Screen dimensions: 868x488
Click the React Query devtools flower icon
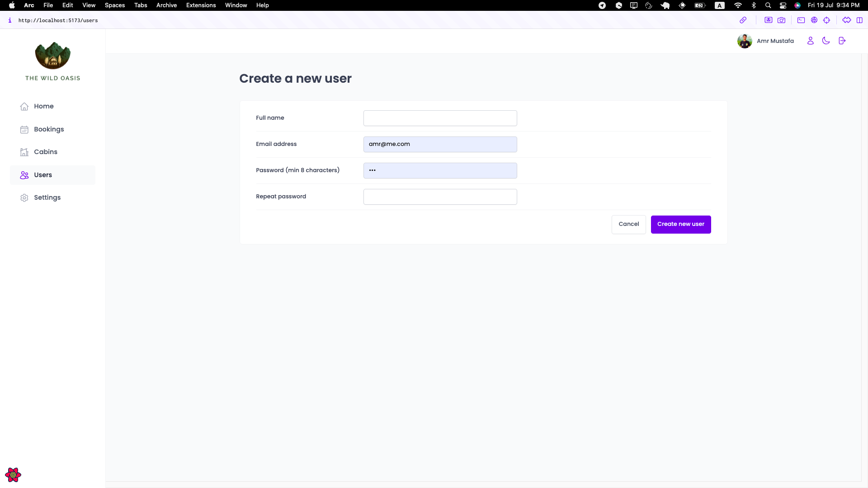pos(13,475)
